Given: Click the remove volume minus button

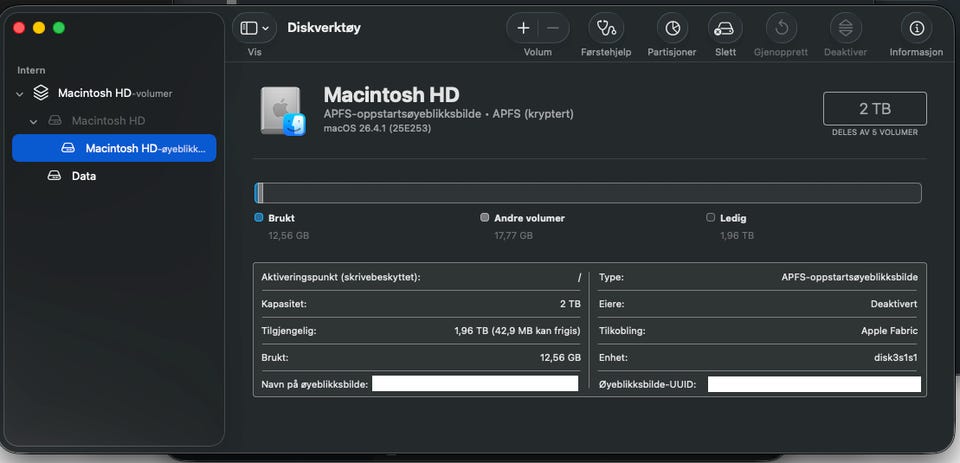Looking at the screenshot, I should coord(553,28).
